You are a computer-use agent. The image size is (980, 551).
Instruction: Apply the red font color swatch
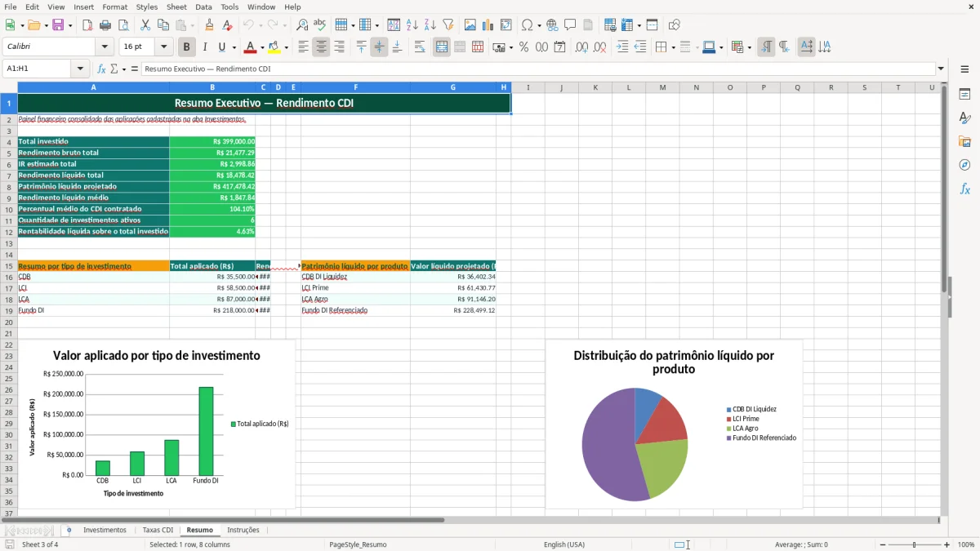251,47
